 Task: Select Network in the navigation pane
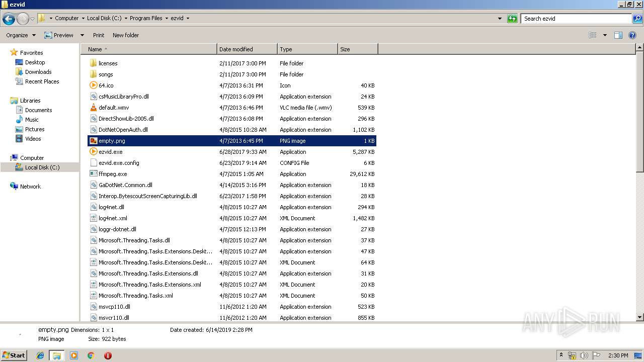(x=30, y=187)
